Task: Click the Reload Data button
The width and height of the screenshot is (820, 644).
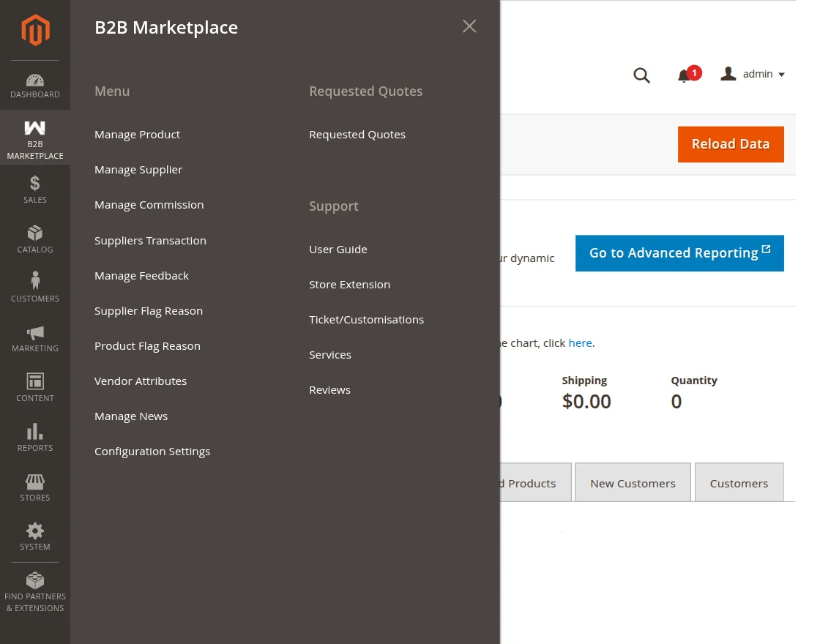Action: [x=730, y=144]
